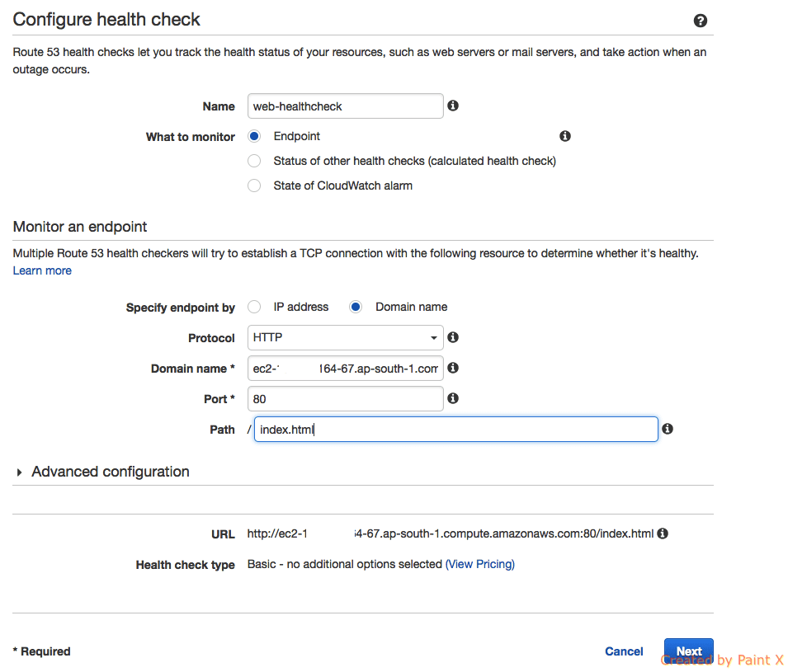Select State of CloudWatch alarm option
The height and width of the screenshot is (672, 788).
tap(254, 186)
